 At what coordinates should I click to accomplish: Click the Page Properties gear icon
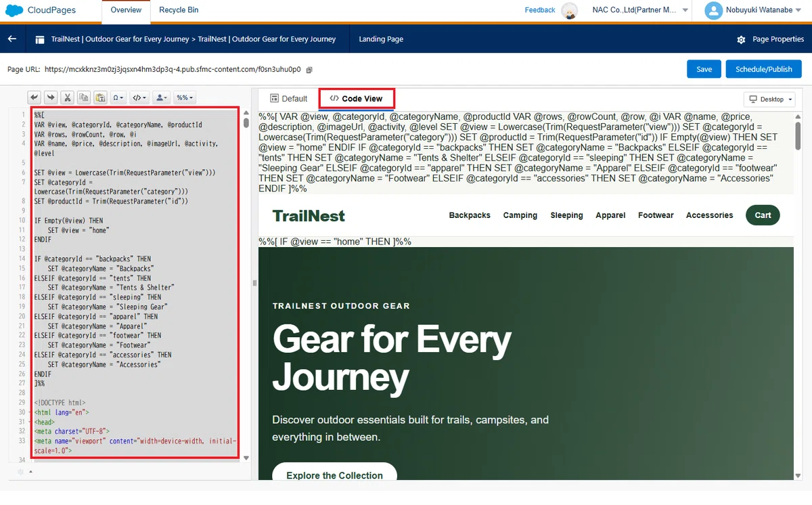click(741, 39)
